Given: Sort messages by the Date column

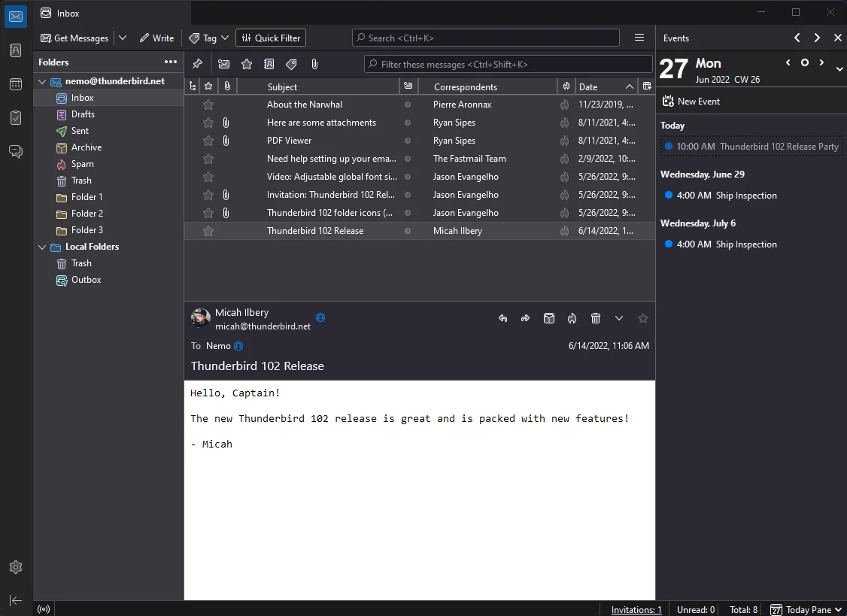Looking at the screenshot, I should point(606,86).
